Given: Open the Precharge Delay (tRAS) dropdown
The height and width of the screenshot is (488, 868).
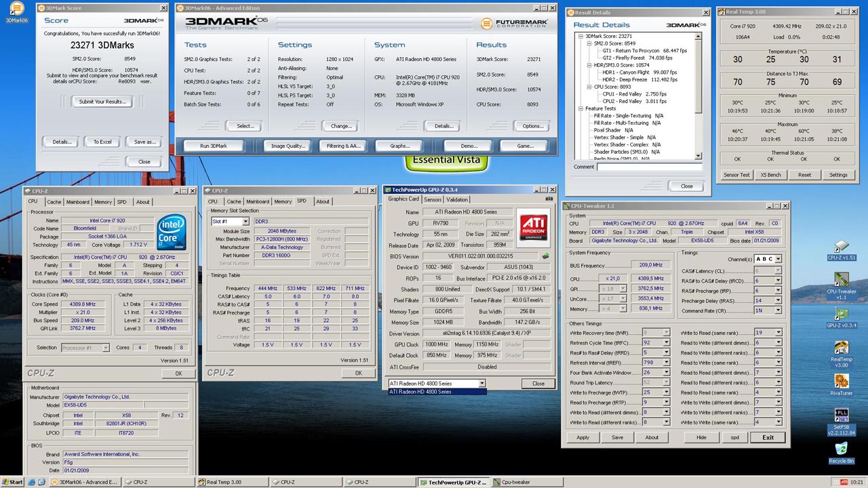Looking at the screenshot, I should tap(778, 301).
